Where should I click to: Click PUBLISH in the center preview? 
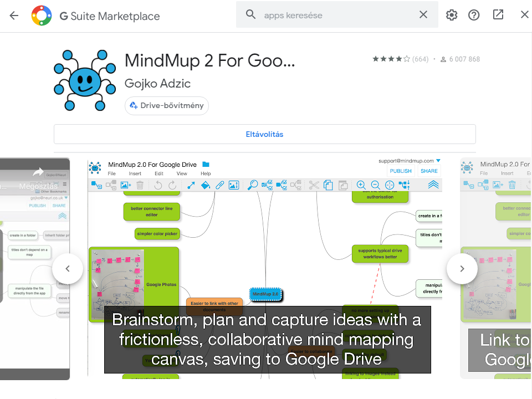[x=400, y=171]
